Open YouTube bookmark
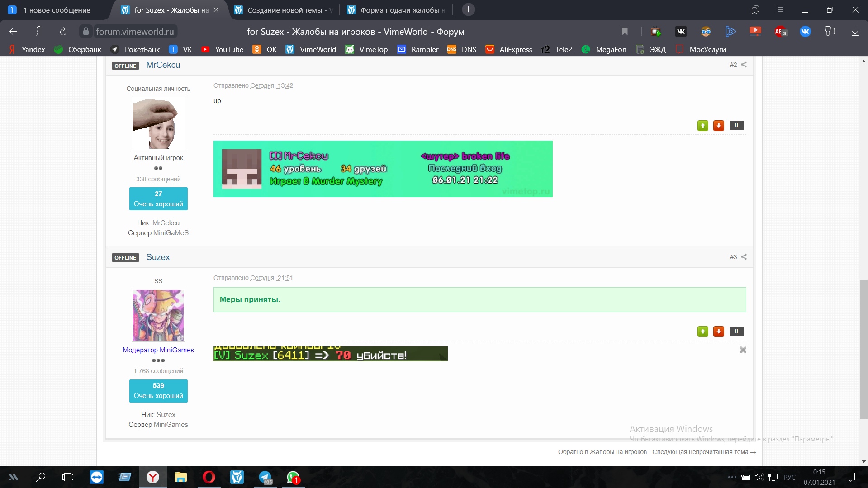This screenshot has height=488, width=868. 223,49
